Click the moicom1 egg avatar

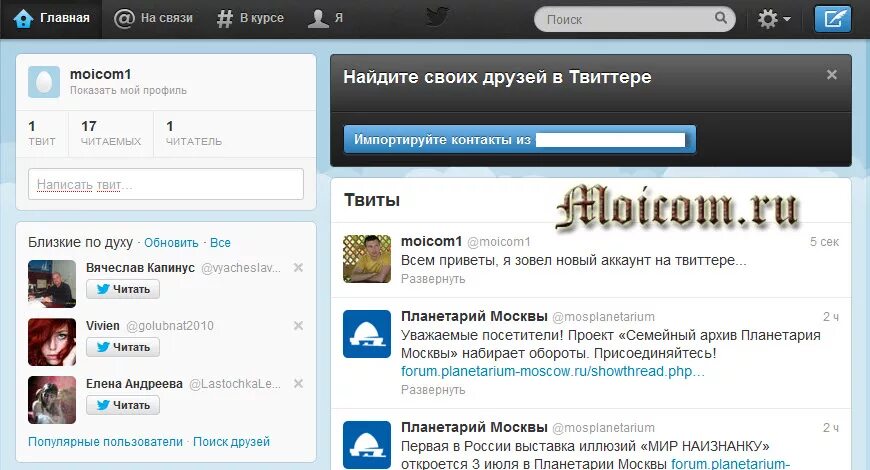[x=44, y=82]
